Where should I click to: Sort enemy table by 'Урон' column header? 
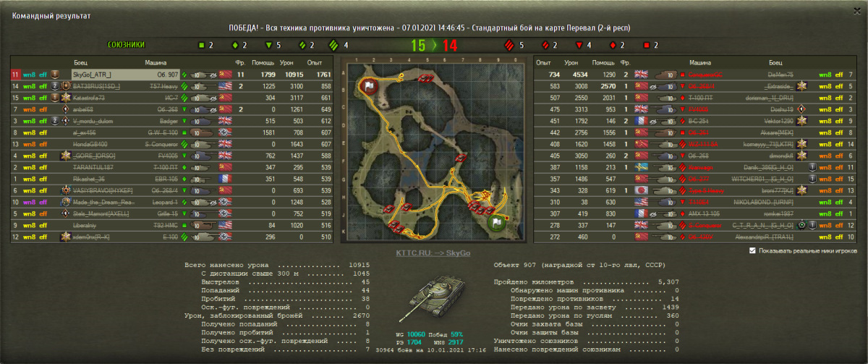pos(571,63)
